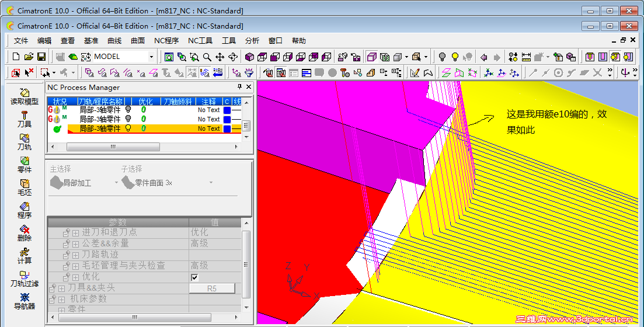Click the 注释 column header
Viewport: 644px width, 327px height.
pos(208,102)
